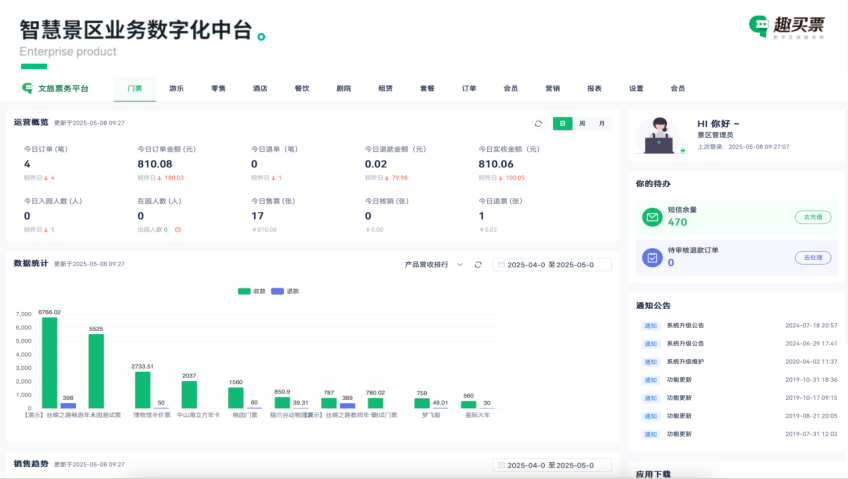Switch overview period to 月

[x=601, y=124]
